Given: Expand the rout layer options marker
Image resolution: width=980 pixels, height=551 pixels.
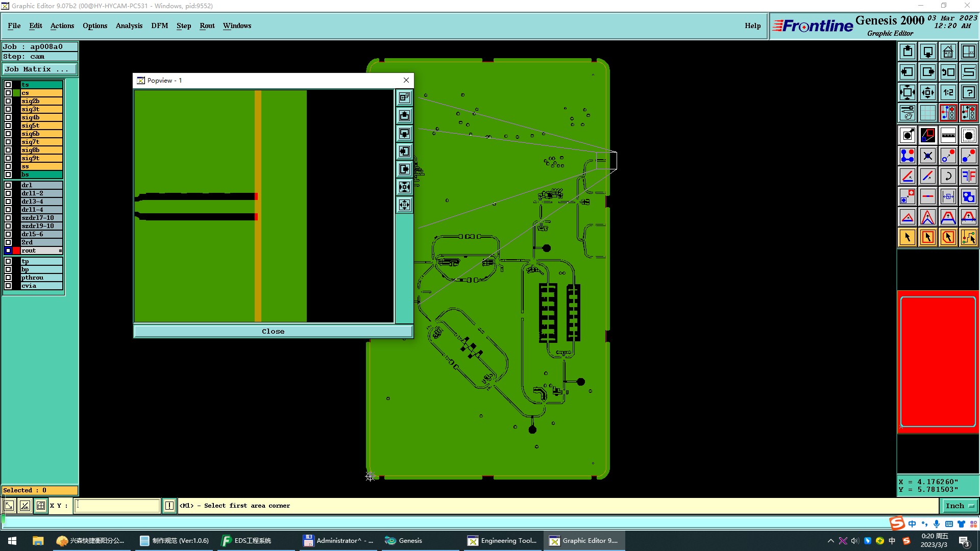Looking at the screenshot, I should (x=60, y=251).
